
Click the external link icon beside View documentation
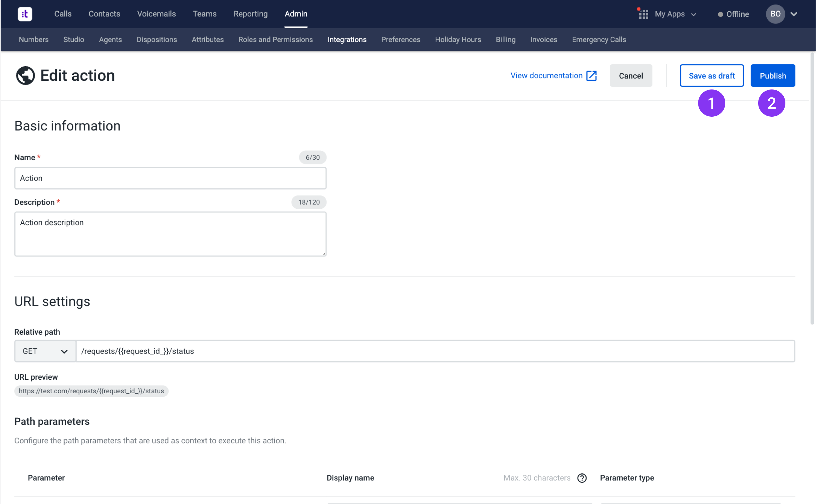(591, 76)
